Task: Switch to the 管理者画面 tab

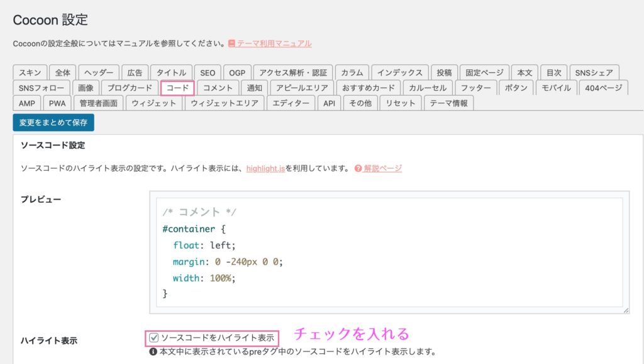Action: (x=98, y=103)
